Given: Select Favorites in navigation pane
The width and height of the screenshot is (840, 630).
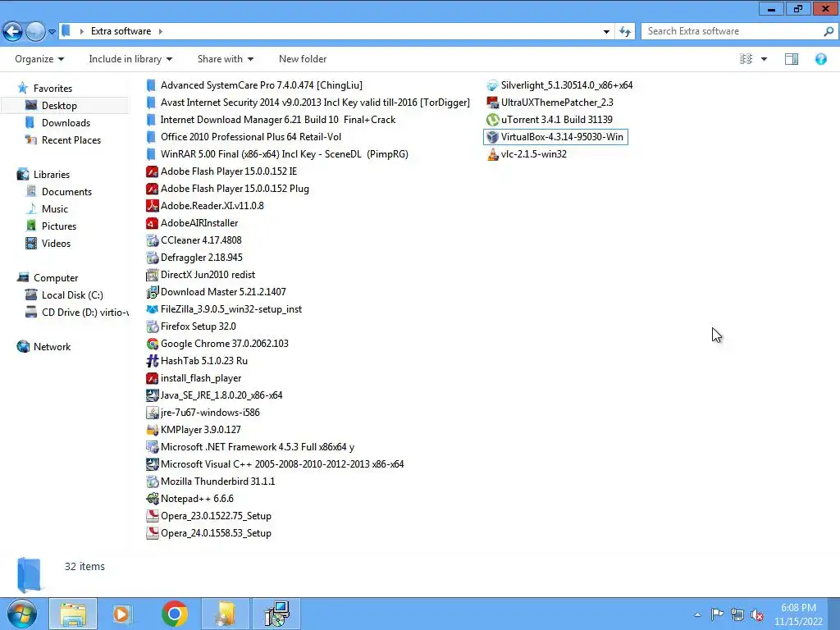Looking at the screenshot, I should coord(52,89).
